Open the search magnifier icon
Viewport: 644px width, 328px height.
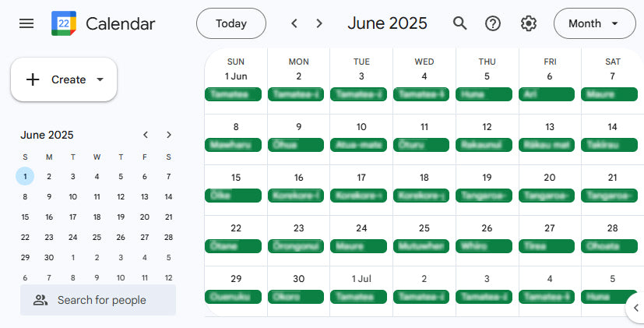pos(460,23)
